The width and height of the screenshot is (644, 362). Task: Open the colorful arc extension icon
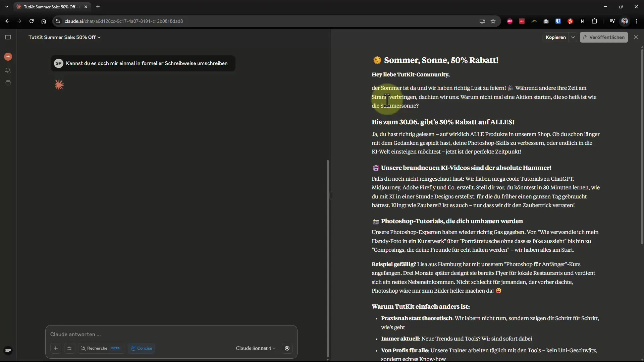(534, 21)
